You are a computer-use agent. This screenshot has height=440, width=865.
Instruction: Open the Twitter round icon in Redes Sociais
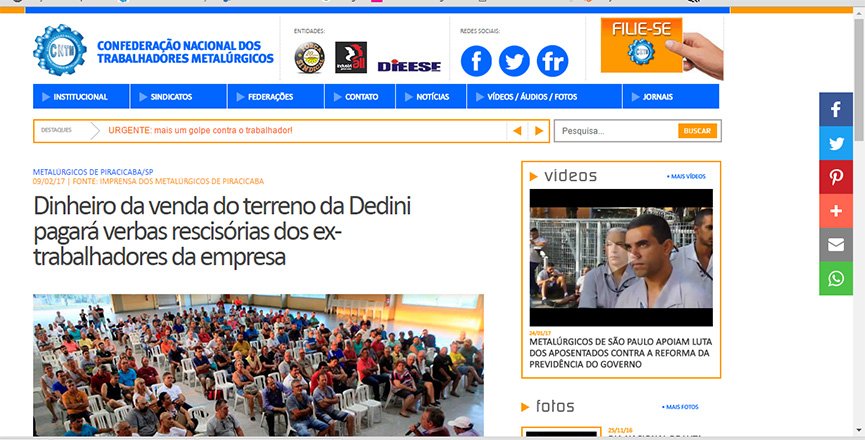514,61
